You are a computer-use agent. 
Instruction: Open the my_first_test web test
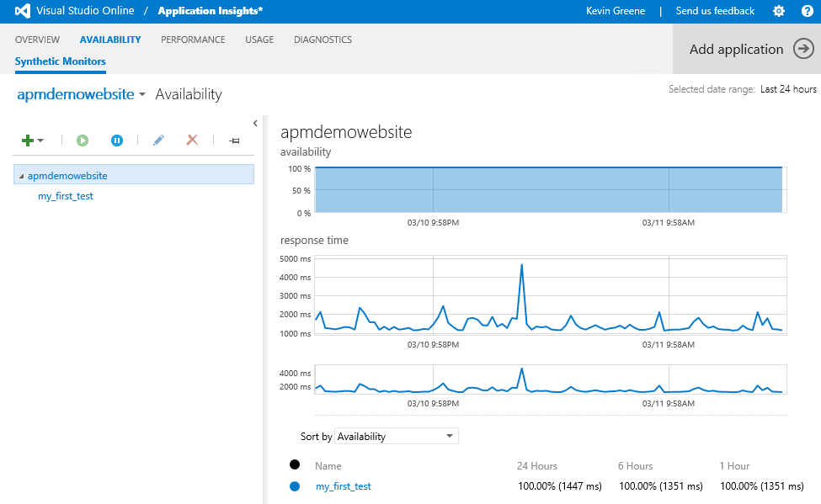(x=65, y=195)
